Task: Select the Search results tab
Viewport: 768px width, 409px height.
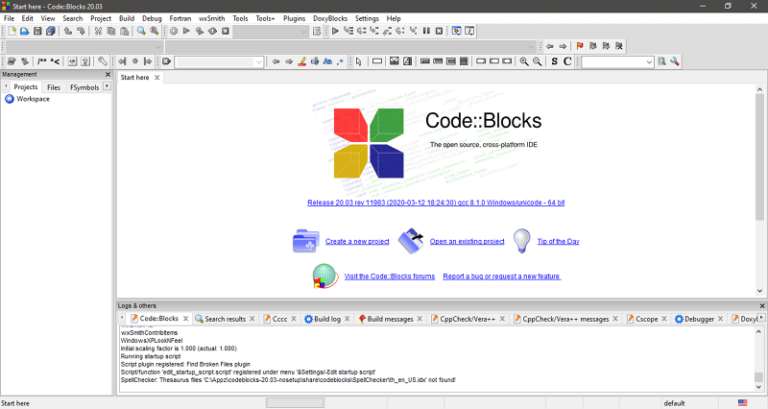Action: [x=225, y=319]
